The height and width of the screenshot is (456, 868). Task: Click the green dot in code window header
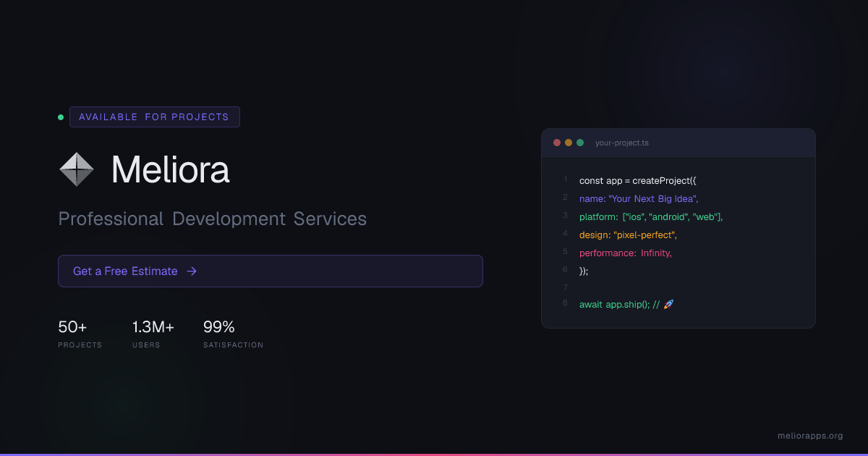tap(580, 143)
